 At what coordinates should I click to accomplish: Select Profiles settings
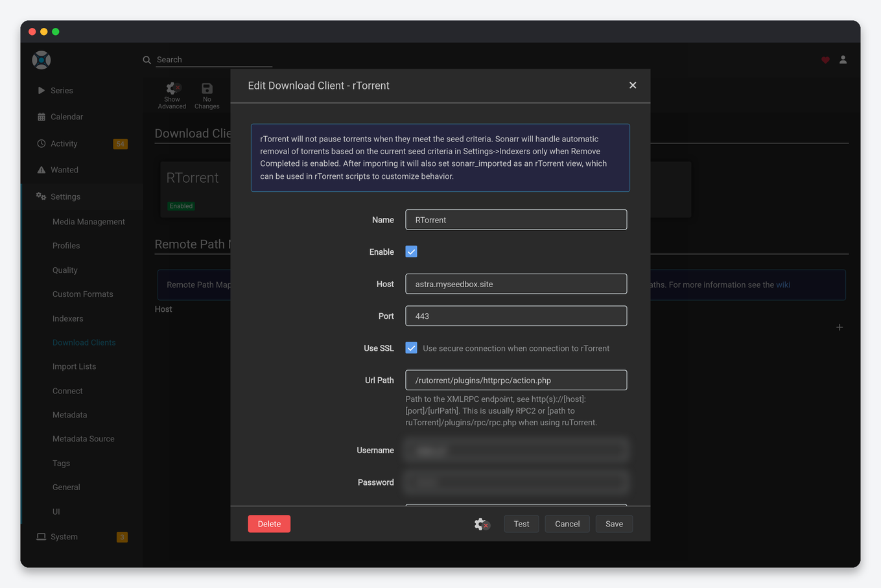(x=66, y=246)
